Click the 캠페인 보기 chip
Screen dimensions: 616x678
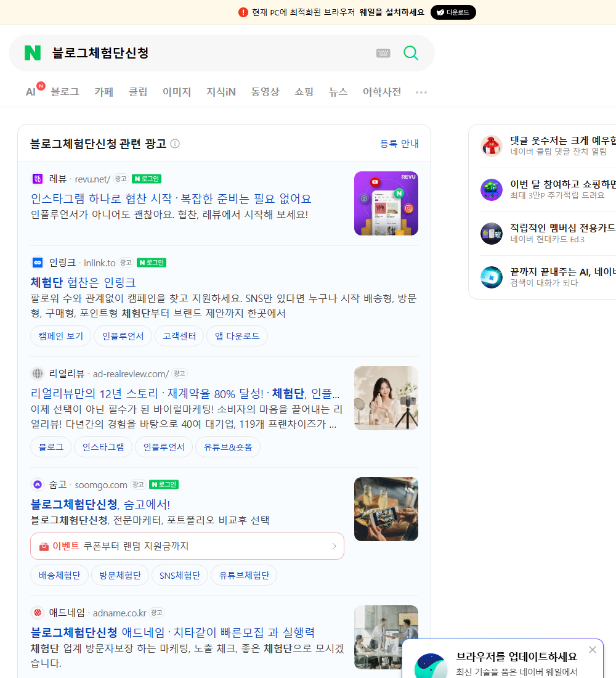(60, 336)
